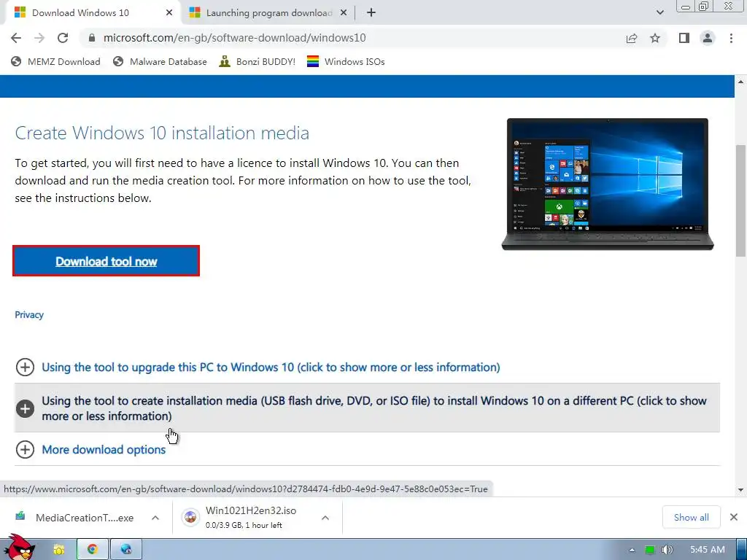The width and height of the screenshot is (747, 560).
Task: Bookmark this page with the star
Action: pyautogui.click(x=655, y=38)
